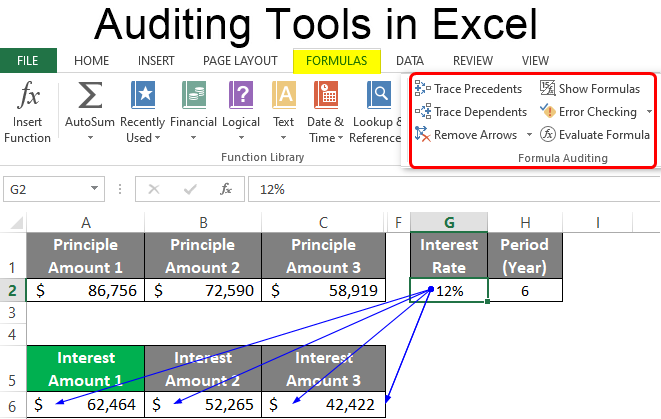The image size is (661, 419).
Task: Select the FORMULAS tab
Action: tap(337, 61)
